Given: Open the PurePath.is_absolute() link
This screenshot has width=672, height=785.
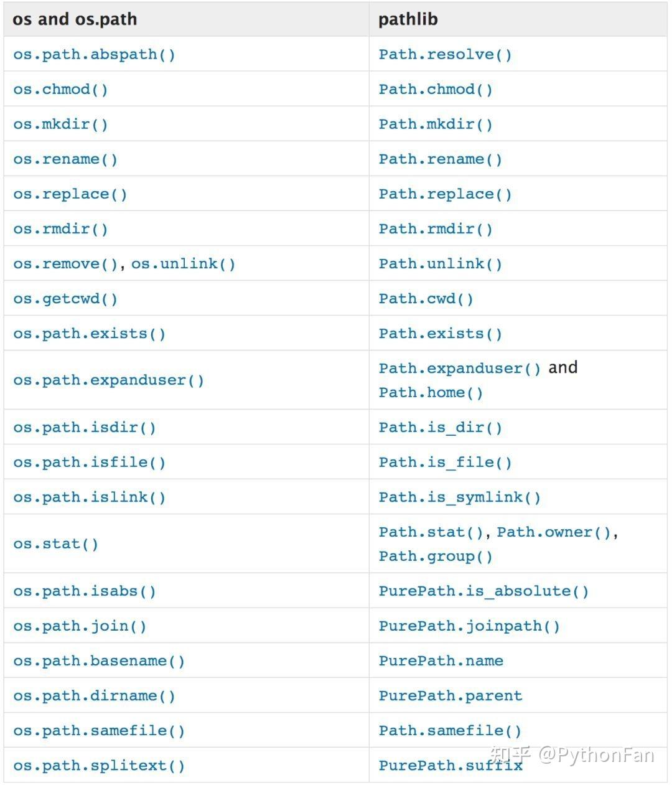Looking at the screenshot, I should pyautogui.click(x=483, y=591).
